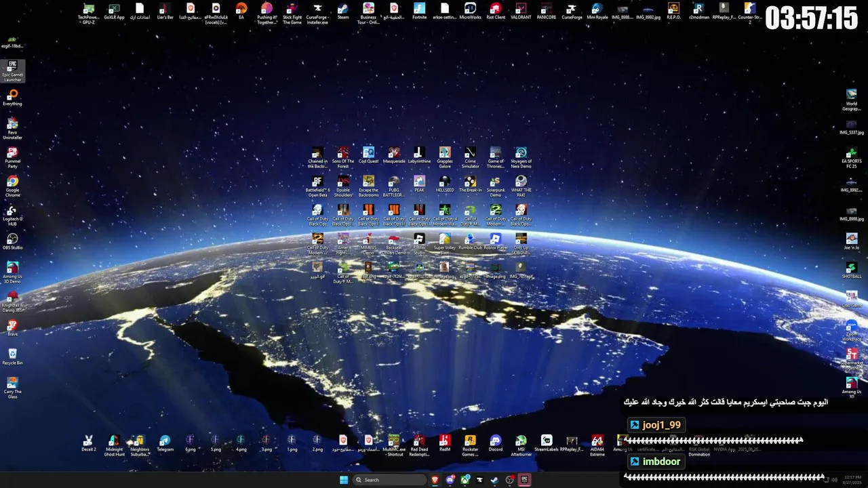Launch Stick Fight The Game shortcut
The image size is (868, 488).
click(292, 13)
